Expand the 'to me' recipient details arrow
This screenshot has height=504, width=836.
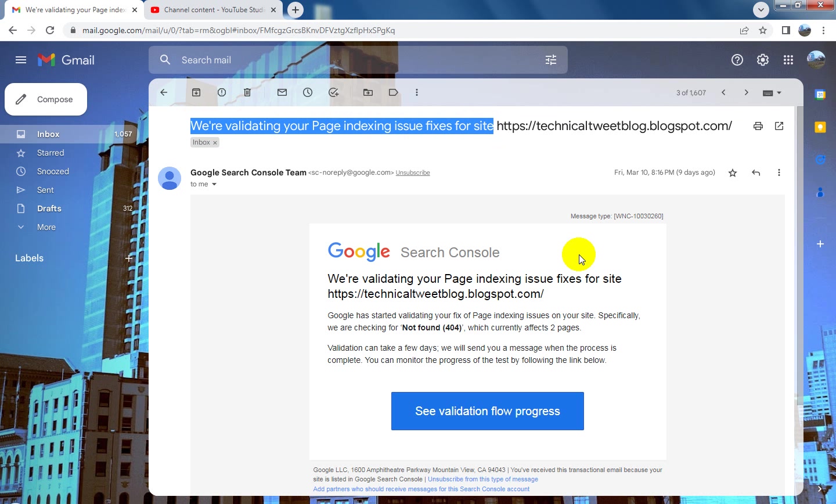click(x=214, y=185)
